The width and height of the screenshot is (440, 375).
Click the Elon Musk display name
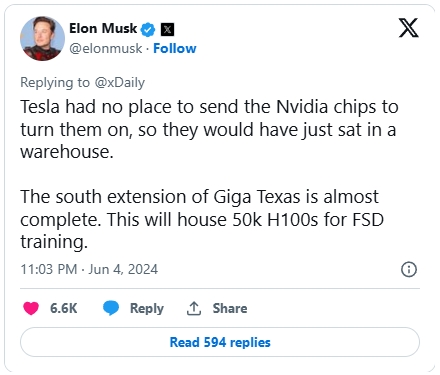pyautogui.click(x=103, y=29)
